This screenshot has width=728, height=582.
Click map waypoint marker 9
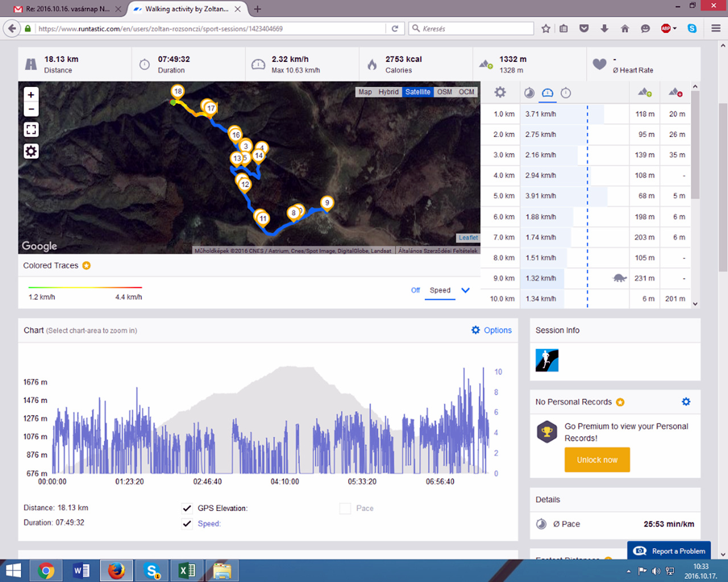coord(327,202)
